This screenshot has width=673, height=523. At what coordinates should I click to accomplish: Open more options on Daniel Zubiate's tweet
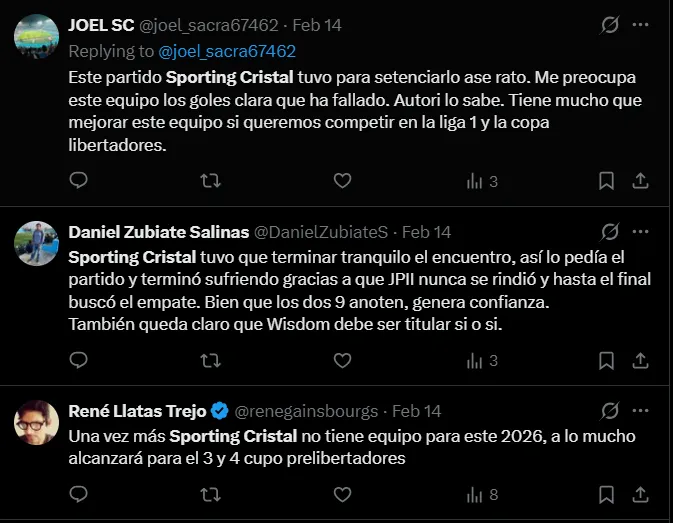pyautogui.click(x=641, y=232)
